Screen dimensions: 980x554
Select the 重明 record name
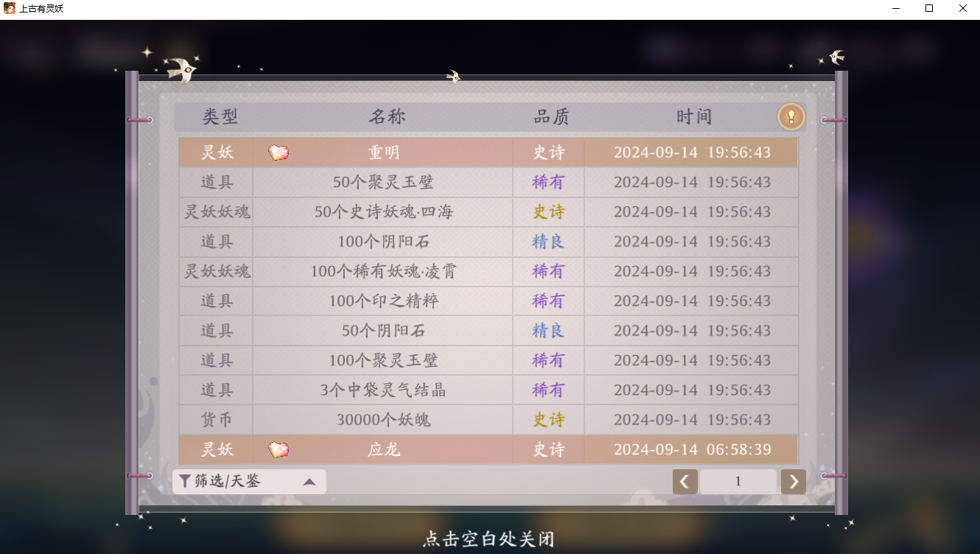[384, 152]
